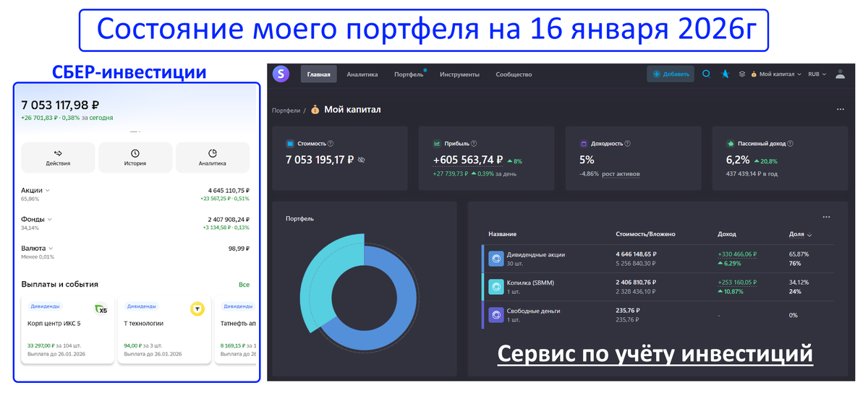Click the green Пассивный доход card icon
Image resolution: width=868 pixels, height=393 pixels.
pos(731,144)
